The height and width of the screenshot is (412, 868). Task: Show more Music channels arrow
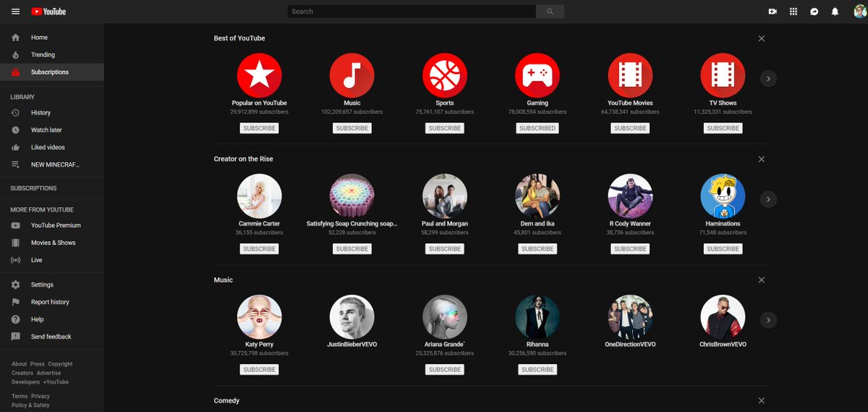pos(768,320)
